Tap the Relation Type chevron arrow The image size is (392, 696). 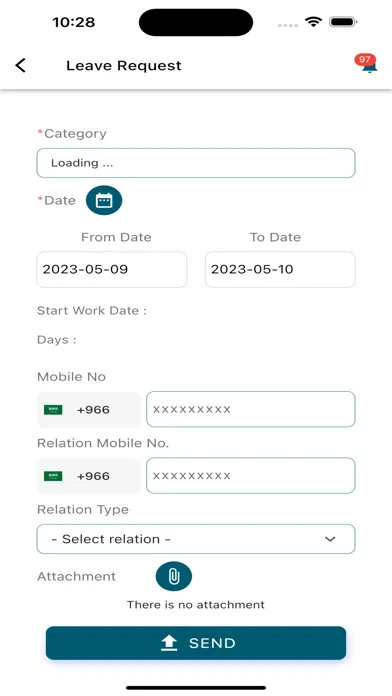[330, 539]
